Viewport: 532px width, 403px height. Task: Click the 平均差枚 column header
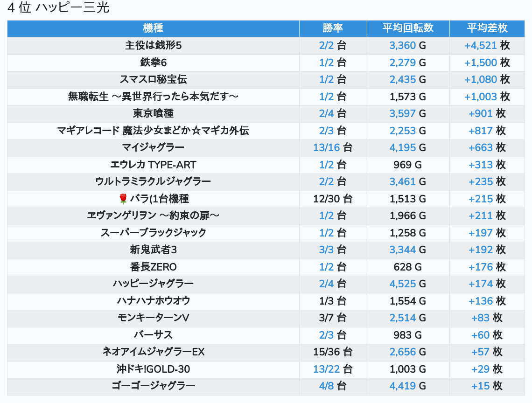(x=487, y=28)
